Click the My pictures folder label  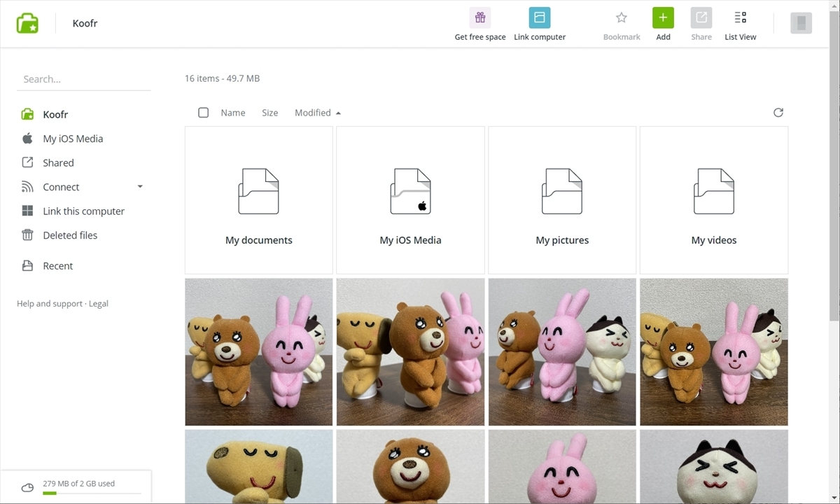pos(562,240)
